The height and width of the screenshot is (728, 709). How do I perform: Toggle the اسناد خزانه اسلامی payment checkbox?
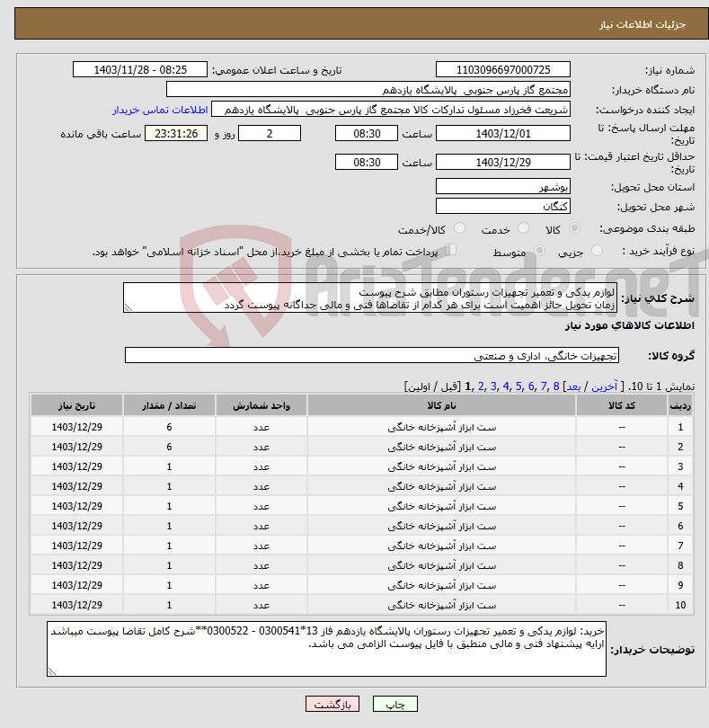(451, 250)
